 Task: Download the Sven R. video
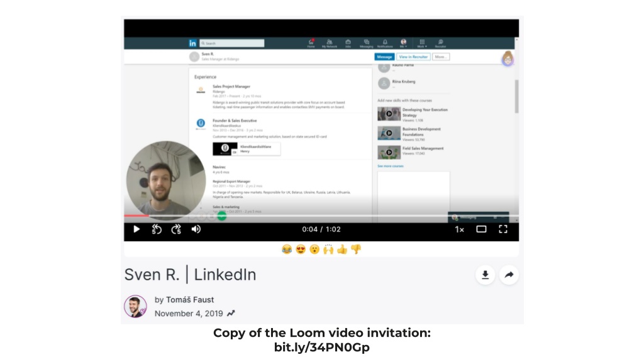485,275
